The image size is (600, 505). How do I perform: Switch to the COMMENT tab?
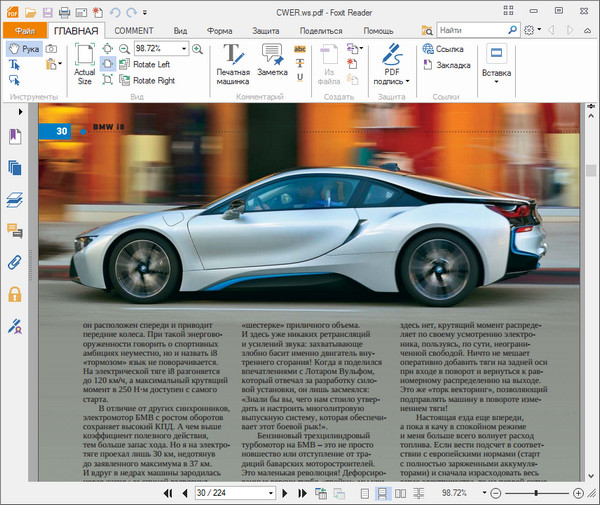click(133, 31)
